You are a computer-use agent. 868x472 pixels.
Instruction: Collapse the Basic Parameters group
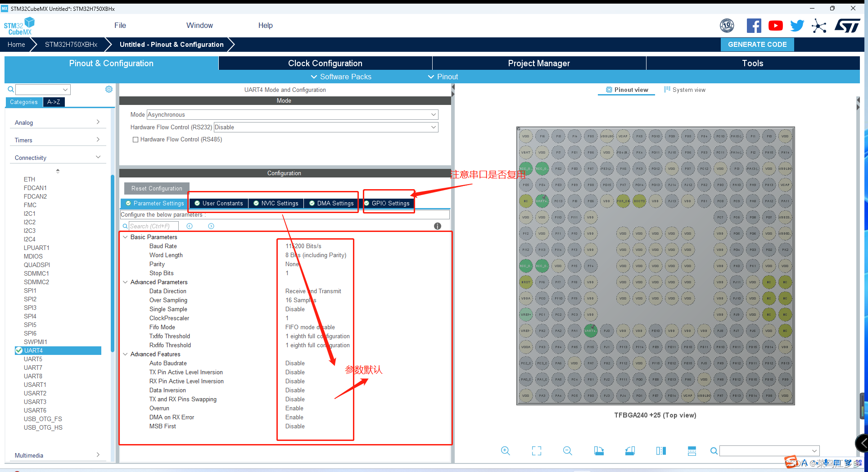coord(125,237)
